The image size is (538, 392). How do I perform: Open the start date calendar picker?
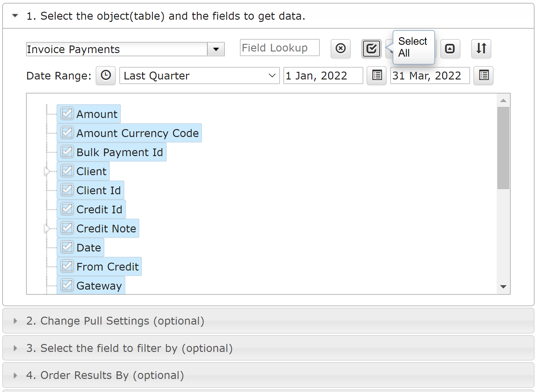(x=377, y=76)
